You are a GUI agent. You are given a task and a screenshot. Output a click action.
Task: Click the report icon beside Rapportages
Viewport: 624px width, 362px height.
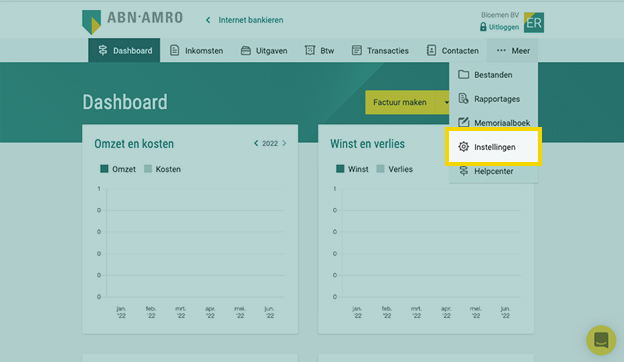(x=463, y=98)
